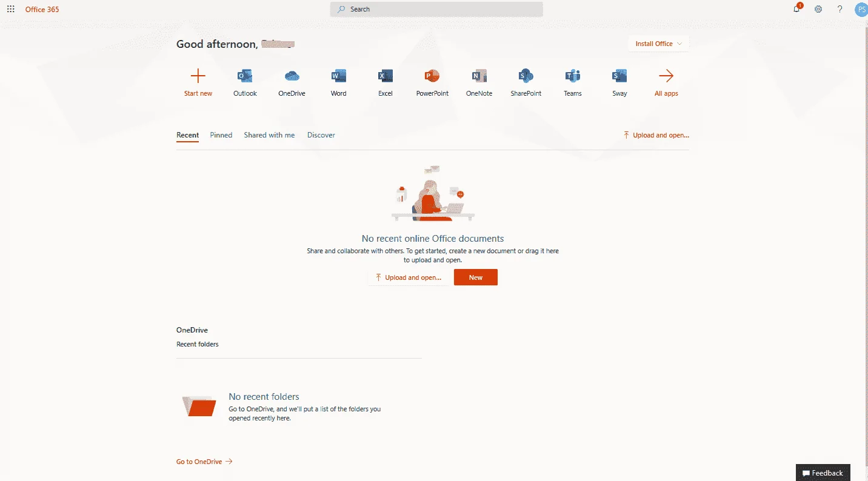Open the notifications bell

point(797,9)
